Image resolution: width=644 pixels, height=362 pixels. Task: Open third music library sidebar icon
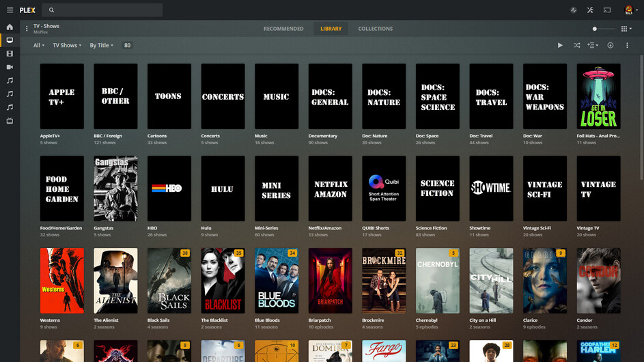[10, 107]
